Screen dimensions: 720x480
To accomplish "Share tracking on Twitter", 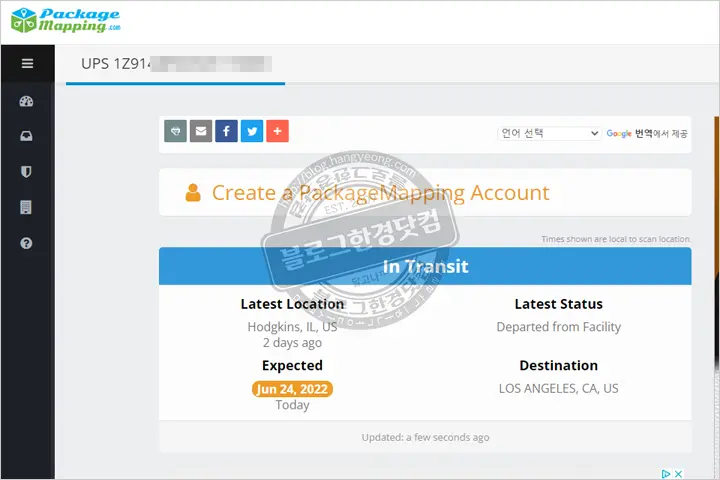I will [252, 131].
